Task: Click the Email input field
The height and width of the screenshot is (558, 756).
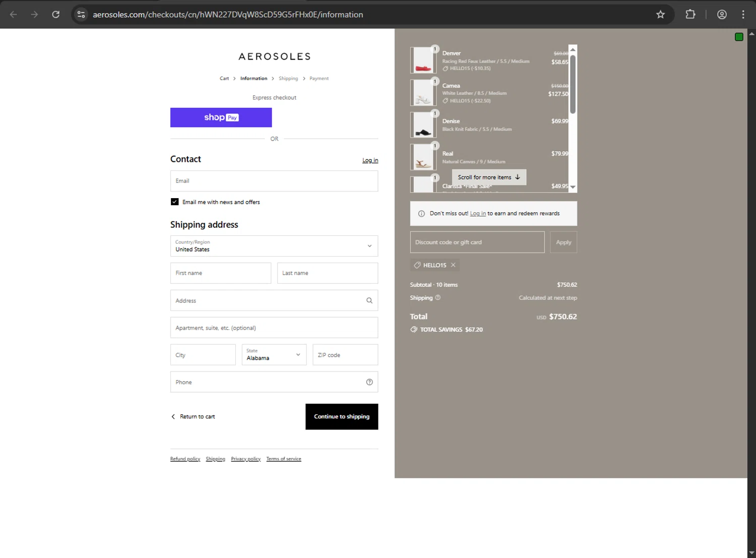Action: click(x=274, y=181)
